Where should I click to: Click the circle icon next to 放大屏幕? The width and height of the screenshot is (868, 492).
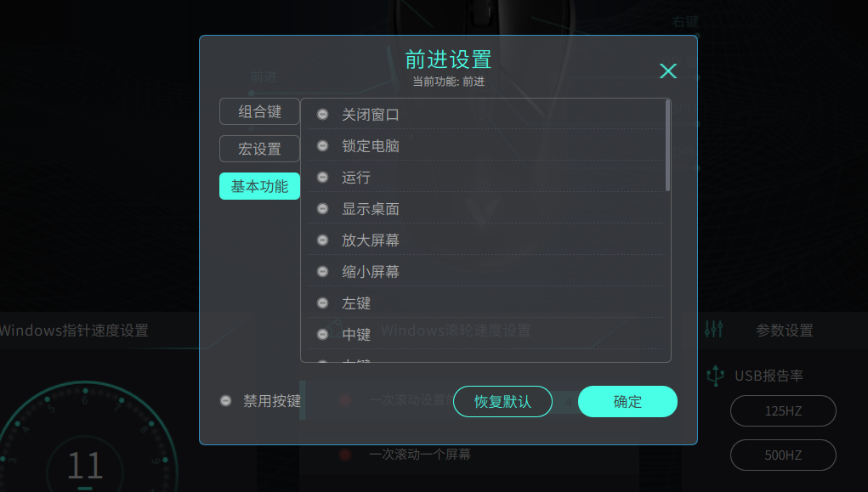[322, 240]
